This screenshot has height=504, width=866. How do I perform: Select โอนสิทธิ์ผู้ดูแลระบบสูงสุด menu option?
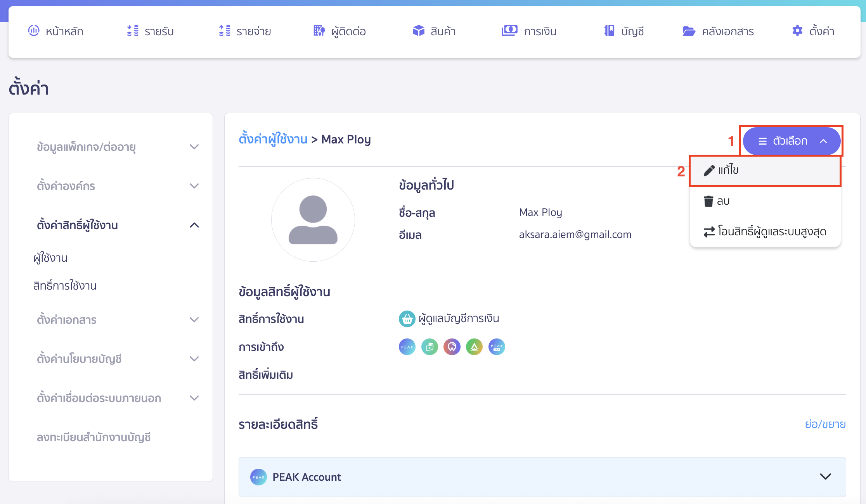tap(764, 231)
